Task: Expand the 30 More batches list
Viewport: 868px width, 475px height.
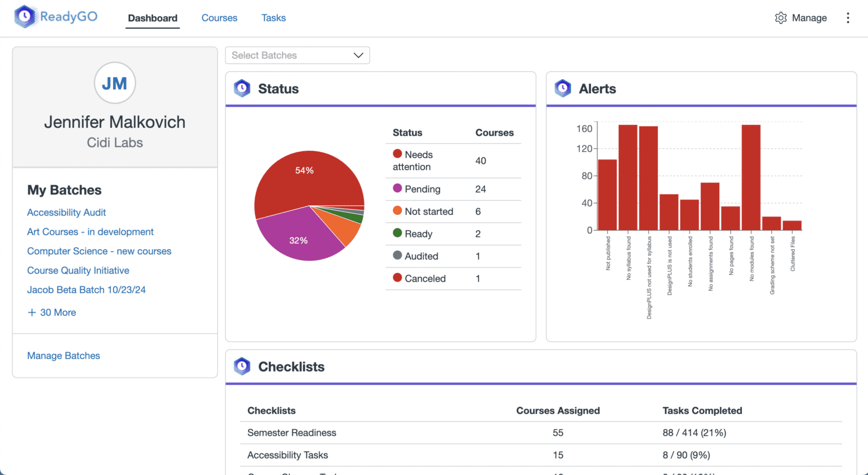Action: [x=58, y=312]
